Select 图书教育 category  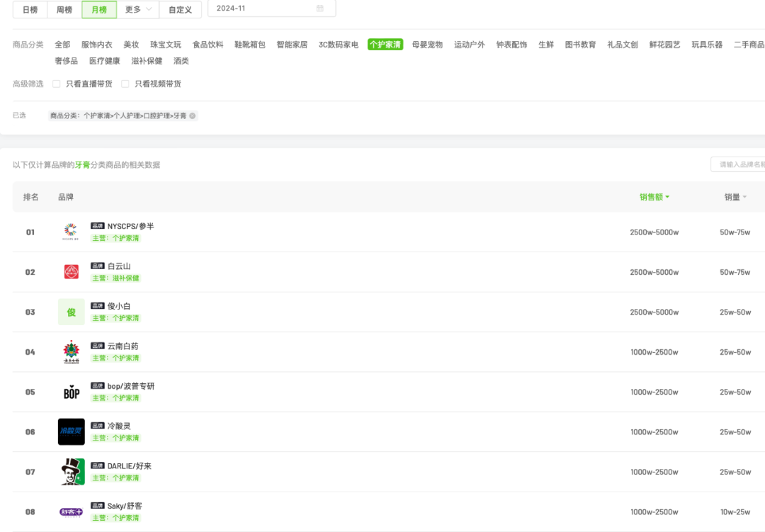click(581, 45)
